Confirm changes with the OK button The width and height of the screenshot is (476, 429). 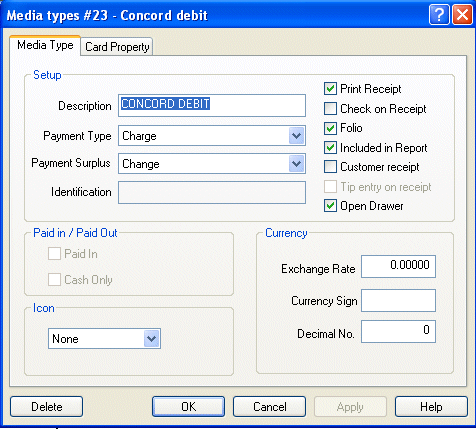(x=188, y=407)
